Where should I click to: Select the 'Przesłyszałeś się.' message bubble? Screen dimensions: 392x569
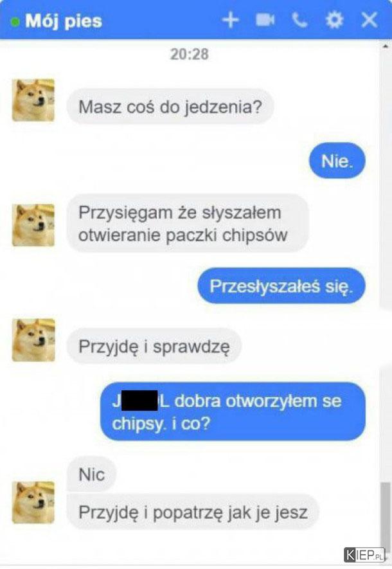coord(281,285)
